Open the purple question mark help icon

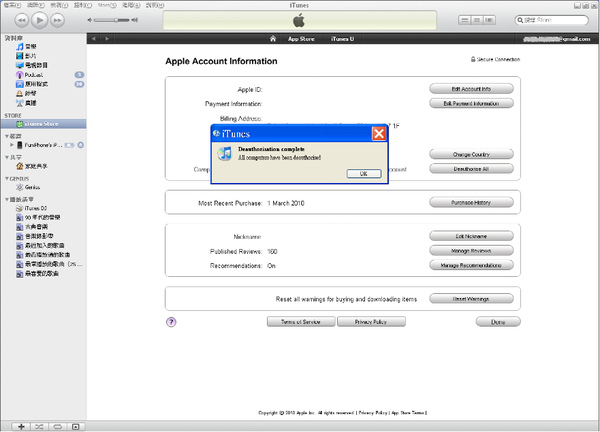(x=171, y=322)
